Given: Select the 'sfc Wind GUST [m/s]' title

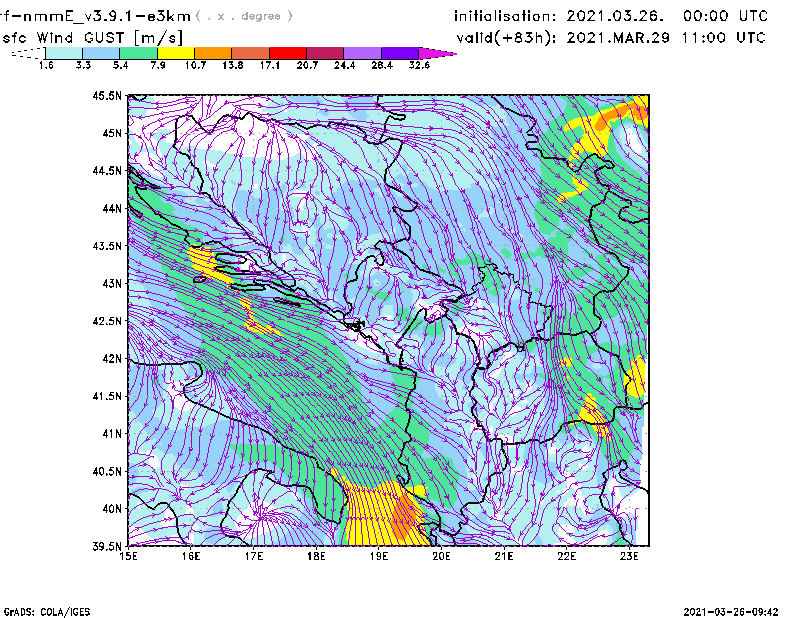Looking at the screenshot, I should (92, 38).
